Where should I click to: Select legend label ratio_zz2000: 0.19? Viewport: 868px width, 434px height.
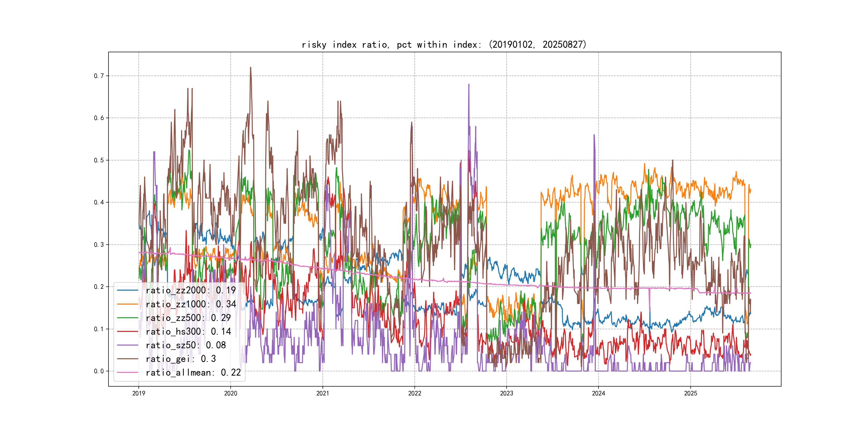pos(191,290)
